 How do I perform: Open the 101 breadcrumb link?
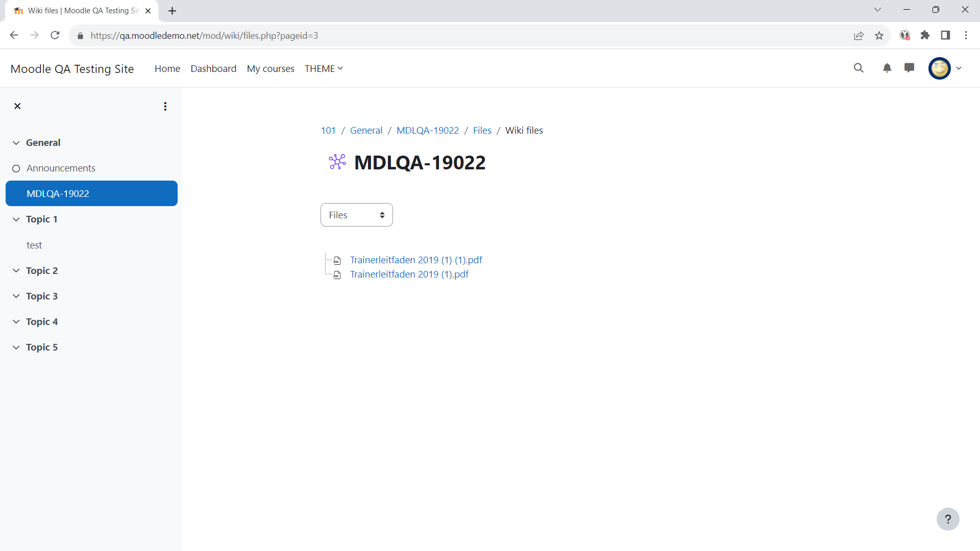(328, 130)
